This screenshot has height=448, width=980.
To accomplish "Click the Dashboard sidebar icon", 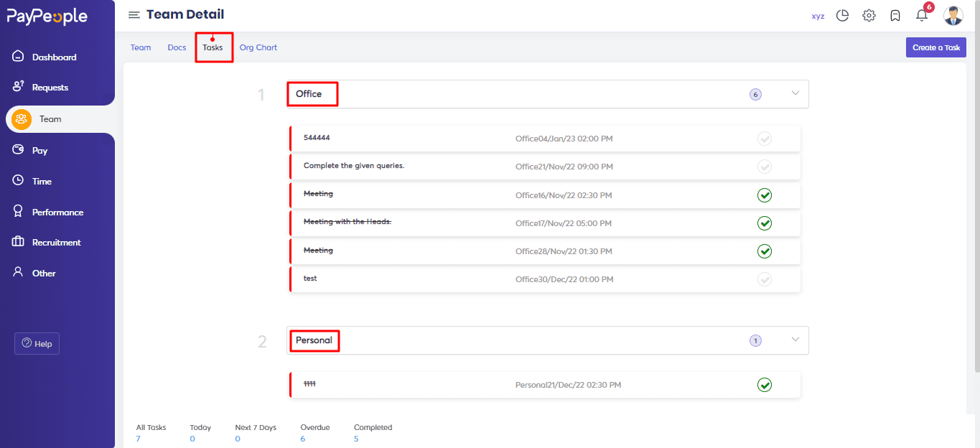I will click(x=19, y=57).
